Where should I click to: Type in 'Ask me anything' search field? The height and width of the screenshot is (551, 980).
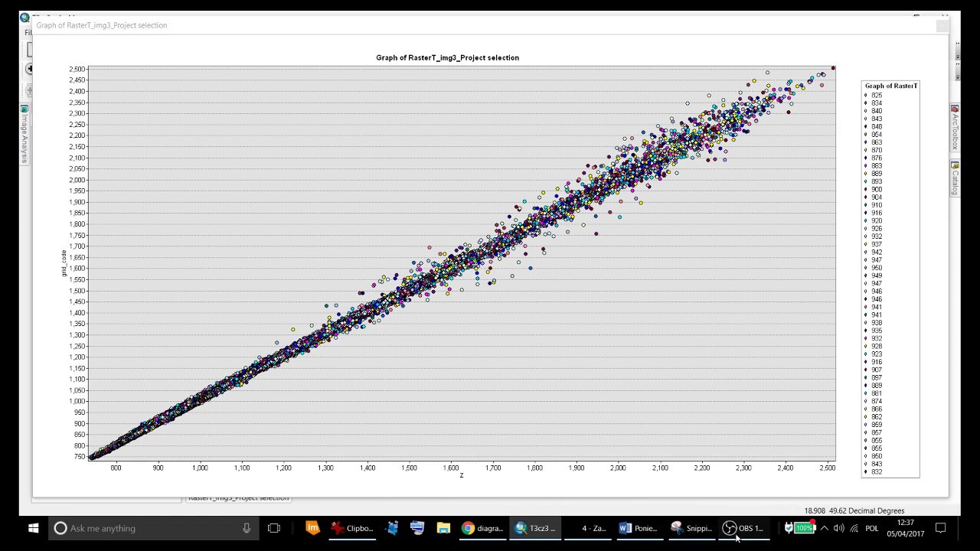coord(153,528)
